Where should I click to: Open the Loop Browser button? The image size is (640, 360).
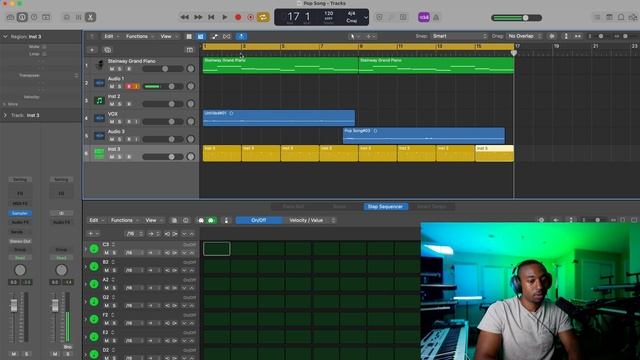coord(621,17)
